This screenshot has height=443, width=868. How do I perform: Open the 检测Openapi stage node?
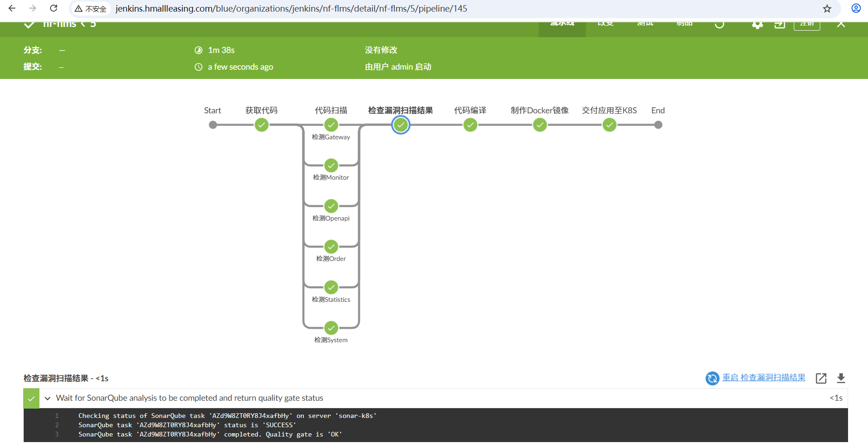tap(331, 206)
